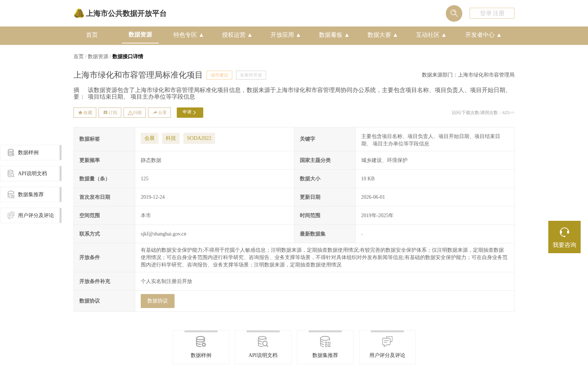Select the SODA2022 data tag
The width and height of the screenshot is (588, 368).
[x=199, y=138]
